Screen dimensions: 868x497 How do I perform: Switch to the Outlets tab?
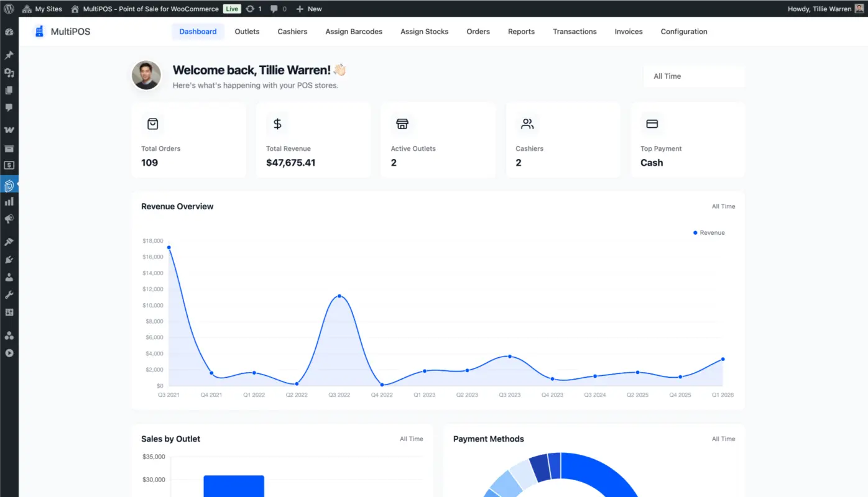(x=247, y=32)
